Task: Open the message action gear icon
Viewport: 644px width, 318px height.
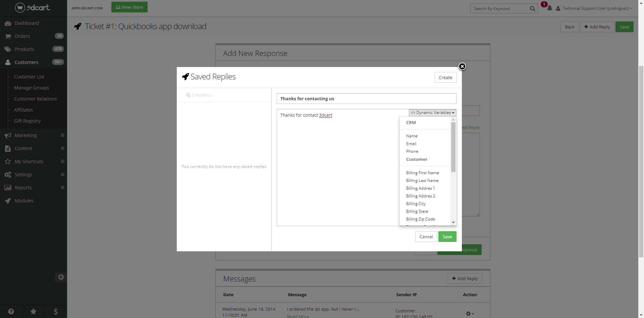Action: tap(469, 314)
